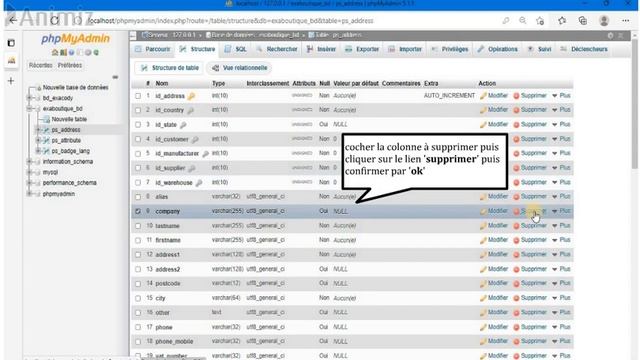Screen dimensions: 640x360
Task: Click Nouvelle base de données entry
Action: (76, 87)
